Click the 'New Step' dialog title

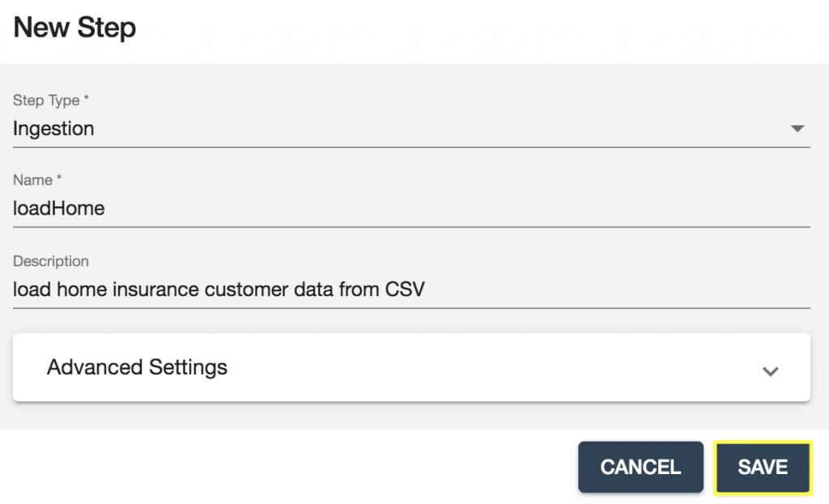tap(74, 28)
